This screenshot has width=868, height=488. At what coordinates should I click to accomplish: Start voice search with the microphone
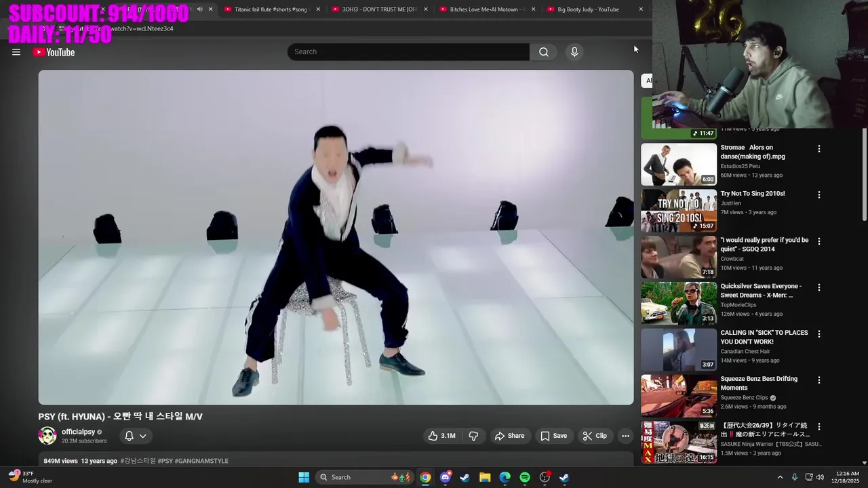574,52
